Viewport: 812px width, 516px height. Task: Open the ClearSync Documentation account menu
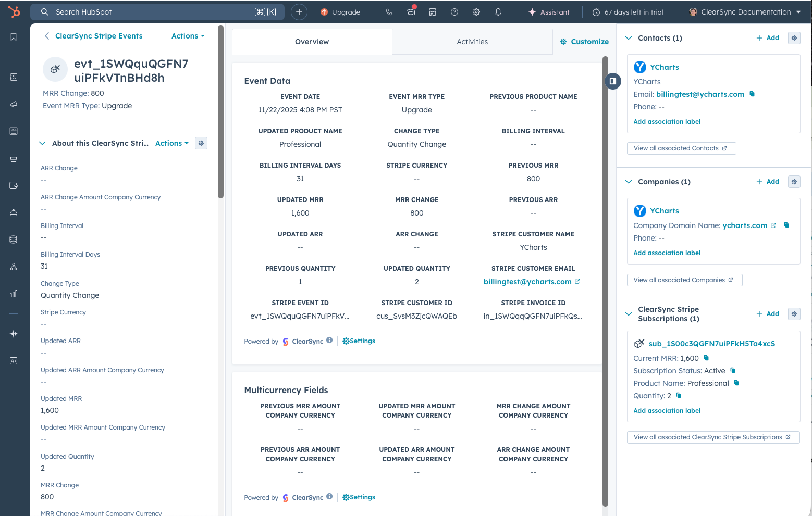[745, 12]
